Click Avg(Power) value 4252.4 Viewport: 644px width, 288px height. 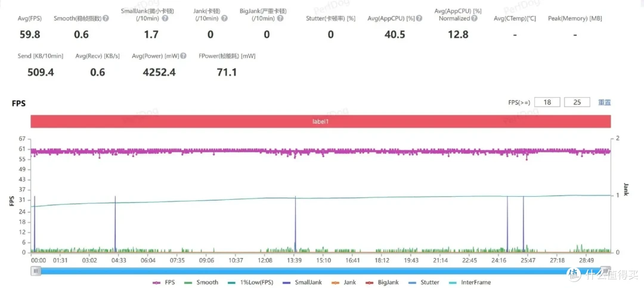point(159,72)
